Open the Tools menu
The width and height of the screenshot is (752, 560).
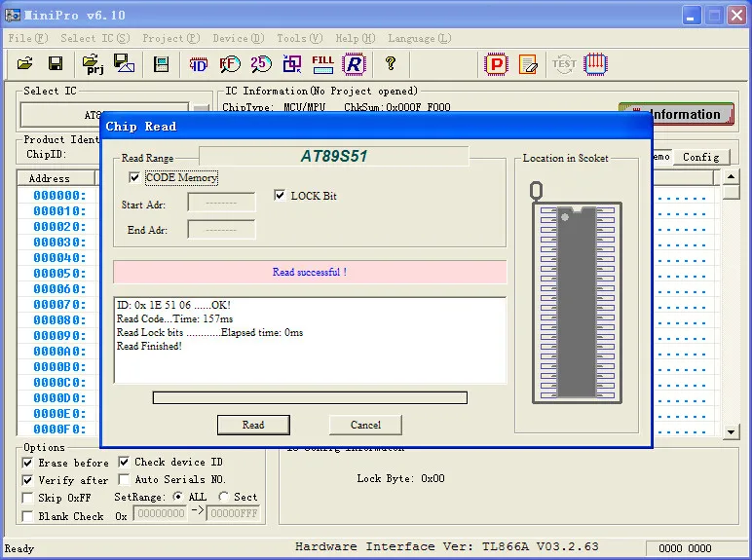pyautogui.click(x=299, y=38)
